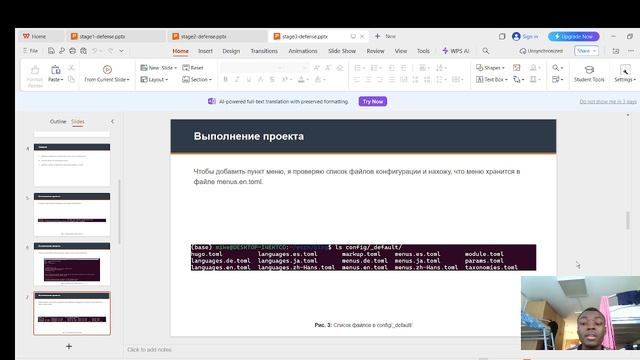Expand the quick access toolbar dropdown
This screenshot has width=640, height=360.
[x=122, y=51]
